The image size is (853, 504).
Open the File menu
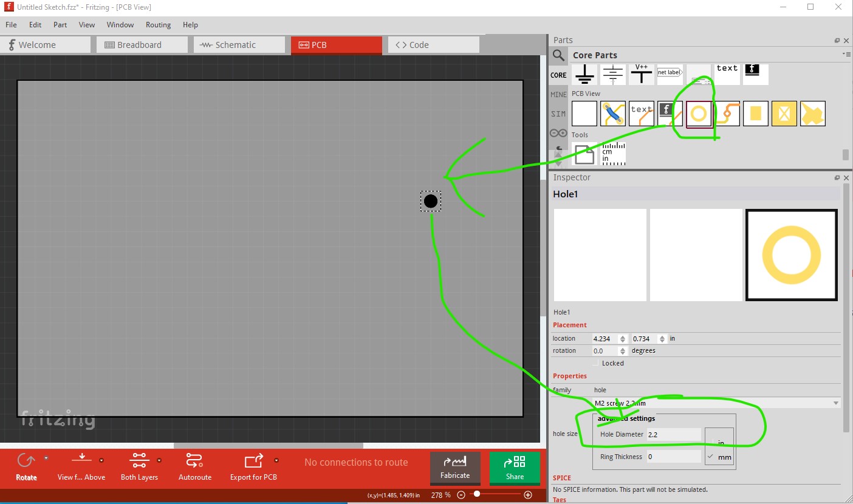click(x=11, y=25)
